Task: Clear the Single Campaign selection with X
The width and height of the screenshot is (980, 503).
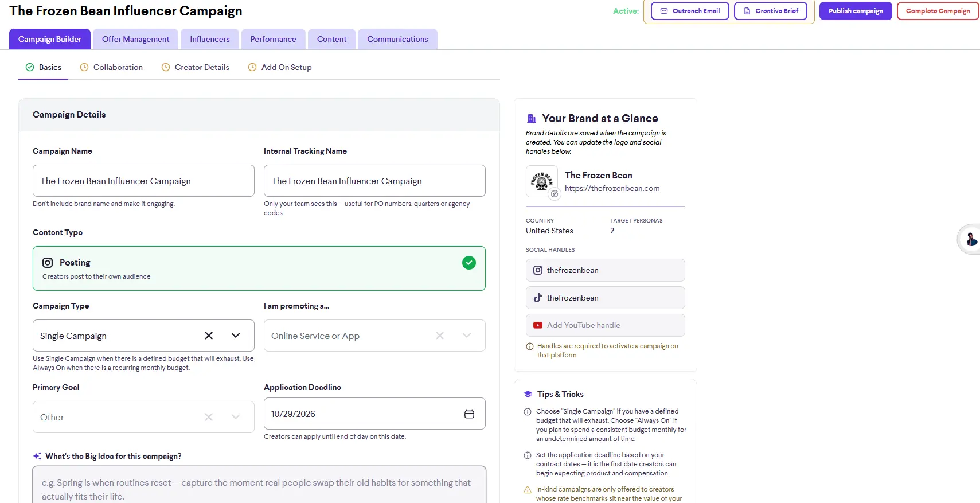Action: pos(209,336)
